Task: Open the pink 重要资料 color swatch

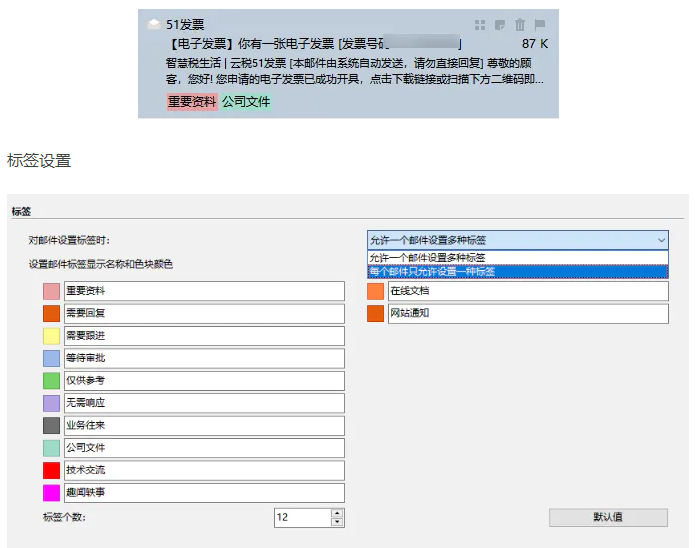Action: coord(52,291)
